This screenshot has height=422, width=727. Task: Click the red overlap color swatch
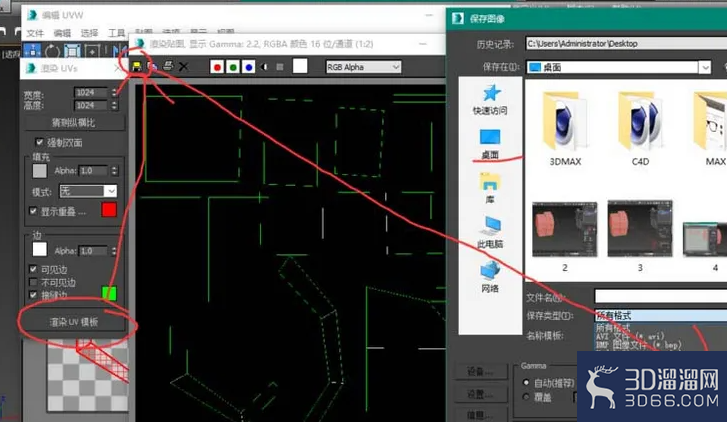click(109, 210)
